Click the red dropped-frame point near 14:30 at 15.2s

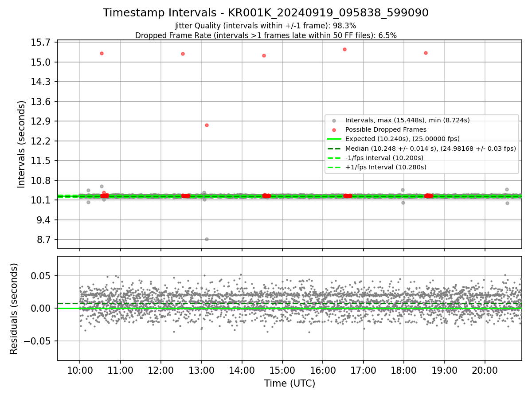click(264, 55)
